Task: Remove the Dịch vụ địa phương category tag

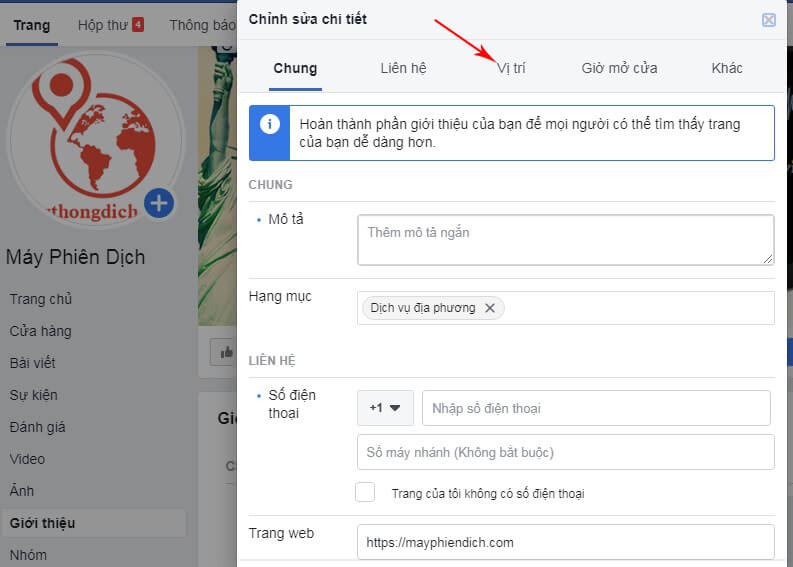Action: pos(490,308)
